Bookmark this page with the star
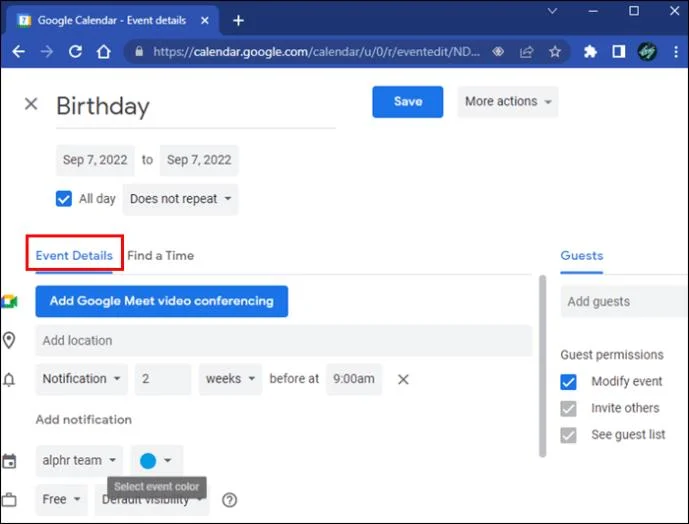This screenshot has width=689, height=524. 555,52
